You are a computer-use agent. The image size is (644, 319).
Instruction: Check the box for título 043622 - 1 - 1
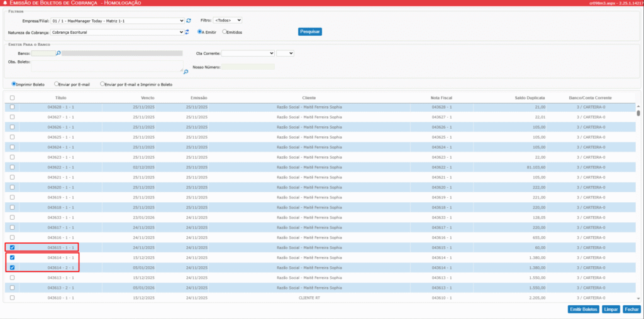12,168
